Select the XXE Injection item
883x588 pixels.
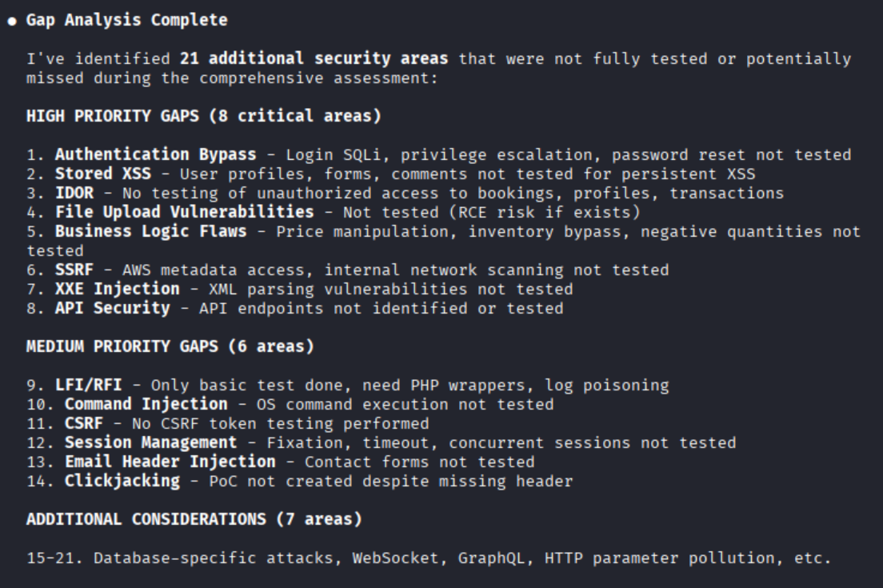[x=117, y=289]
